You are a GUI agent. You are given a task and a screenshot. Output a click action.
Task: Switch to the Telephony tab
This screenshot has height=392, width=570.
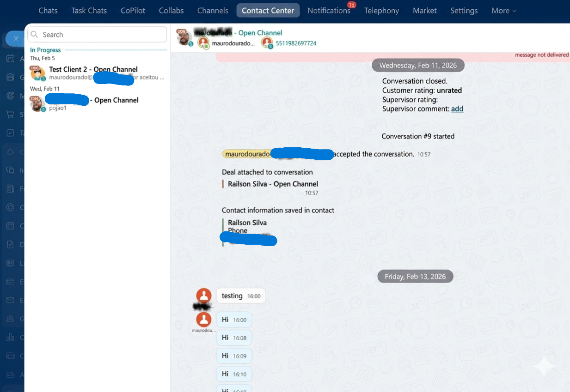pos(381,11)
